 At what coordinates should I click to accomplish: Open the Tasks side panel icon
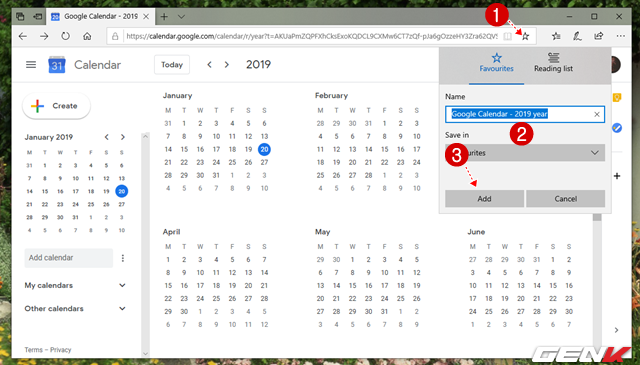pos(617,128)
